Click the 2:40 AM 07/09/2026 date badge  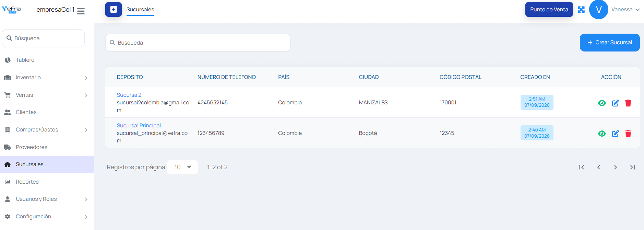point(537,133)
